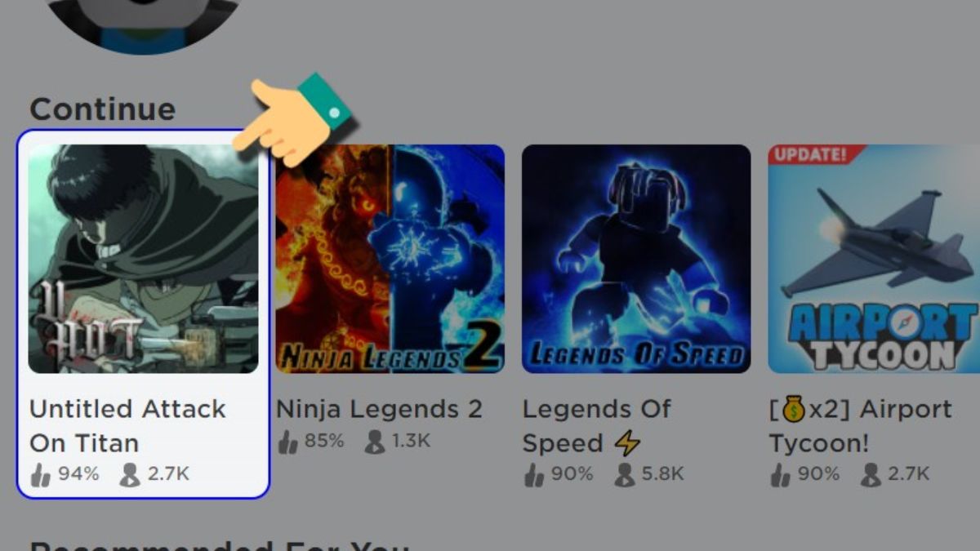Click the Untitled Attack On Titan title text
Viewport: 980px width, 551px height.
127,425
